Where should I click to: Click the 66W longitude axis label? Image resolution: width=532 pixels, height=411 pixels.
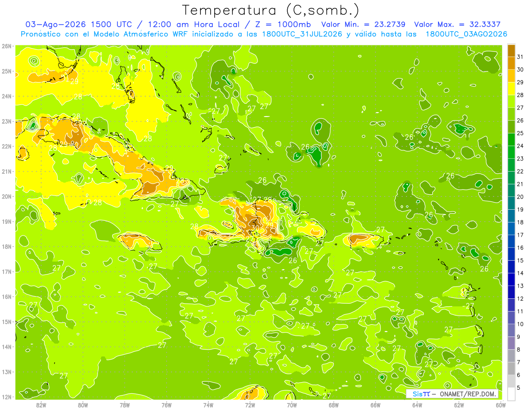click(376, 405)
